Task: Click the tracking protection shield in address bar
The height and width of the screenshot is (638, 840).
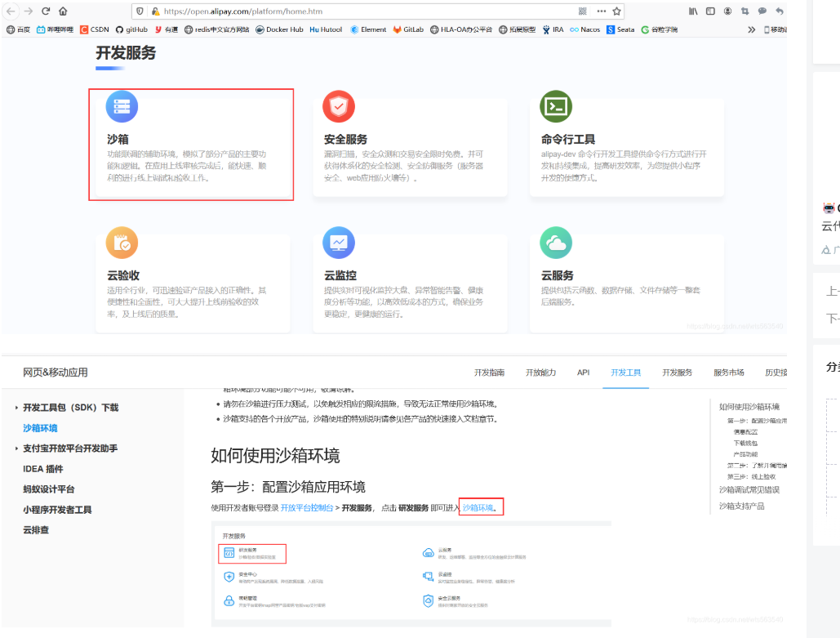Action: coord(140,11)
